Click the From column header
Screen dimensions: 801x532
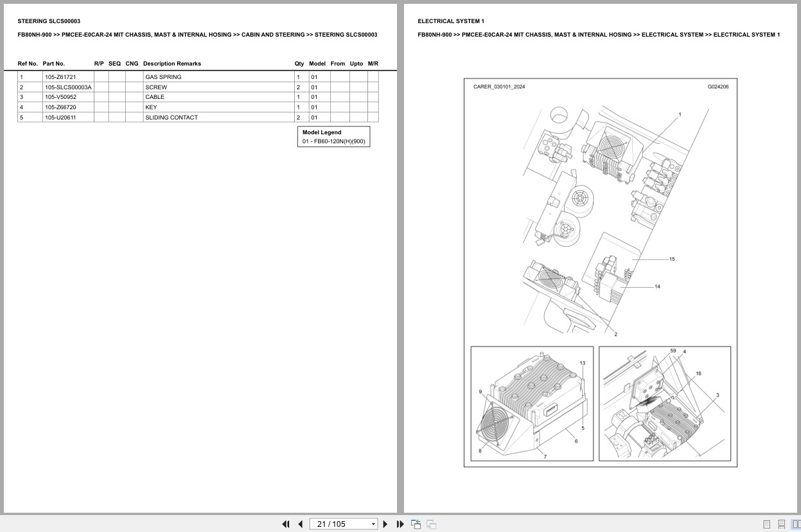click(x=338, y=64)
